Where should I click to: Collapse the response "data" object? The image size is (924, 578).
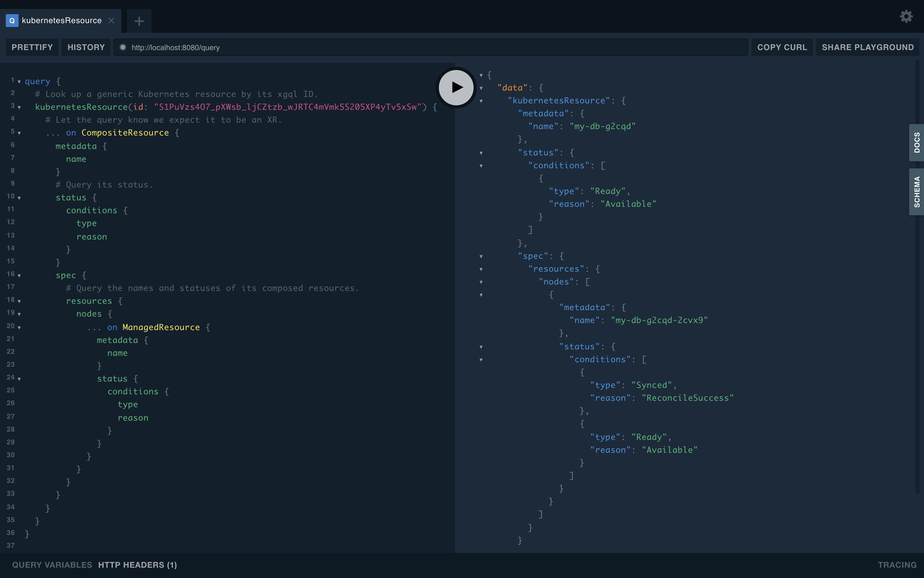tap(481, 88)
